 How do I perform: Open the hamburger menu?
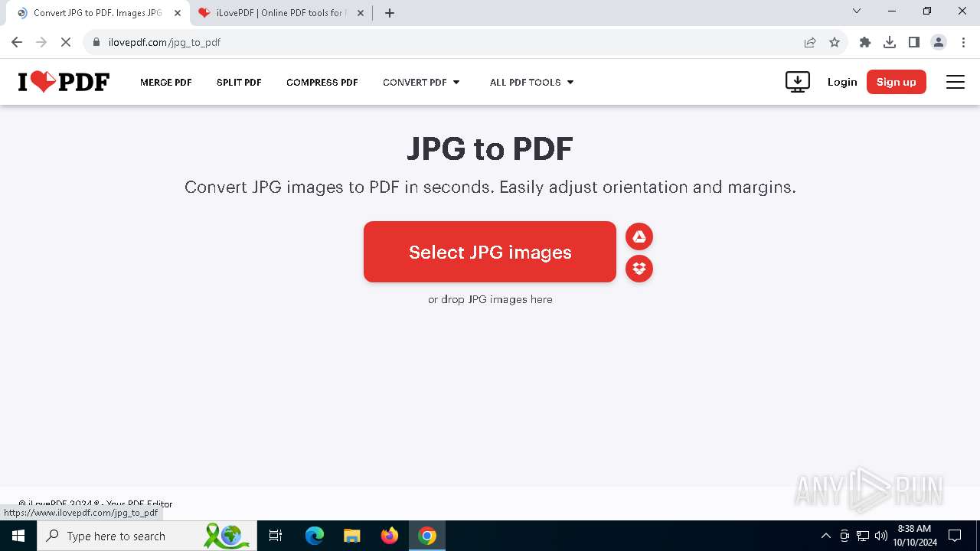955,82
